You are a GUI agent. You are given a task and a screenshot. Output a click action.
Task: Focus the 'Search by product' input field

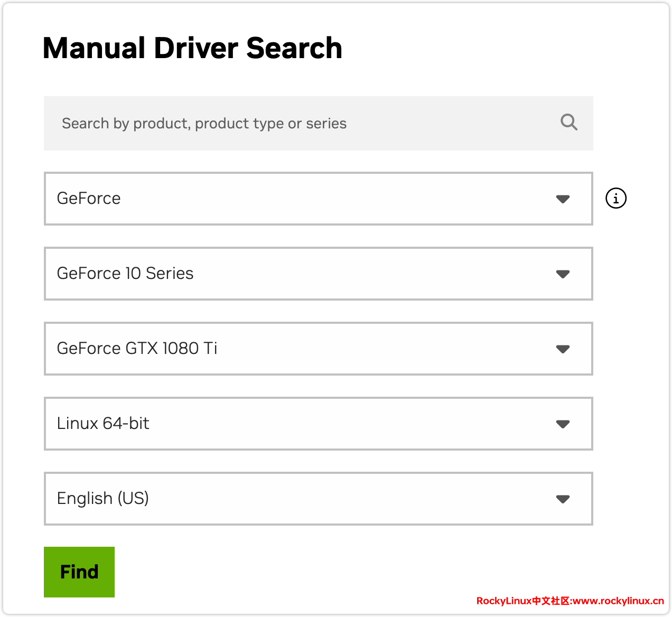pyautogui.click(x=296, y=123)
